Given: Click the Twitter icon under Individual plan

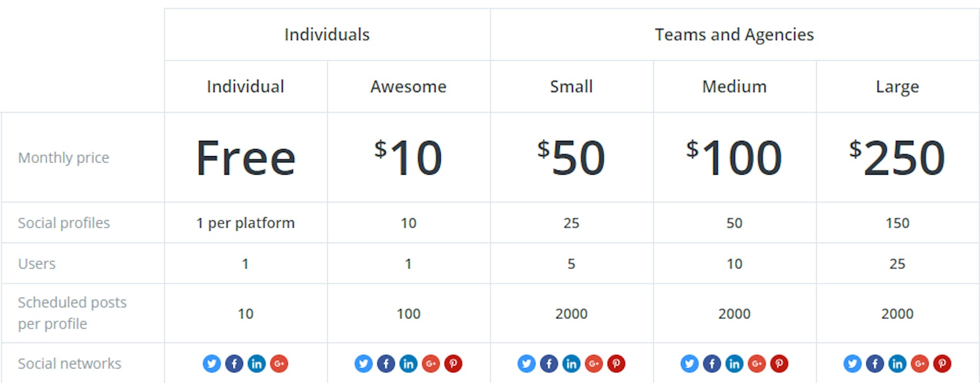Looking at the screenshot, I should (x=212, y=364).
